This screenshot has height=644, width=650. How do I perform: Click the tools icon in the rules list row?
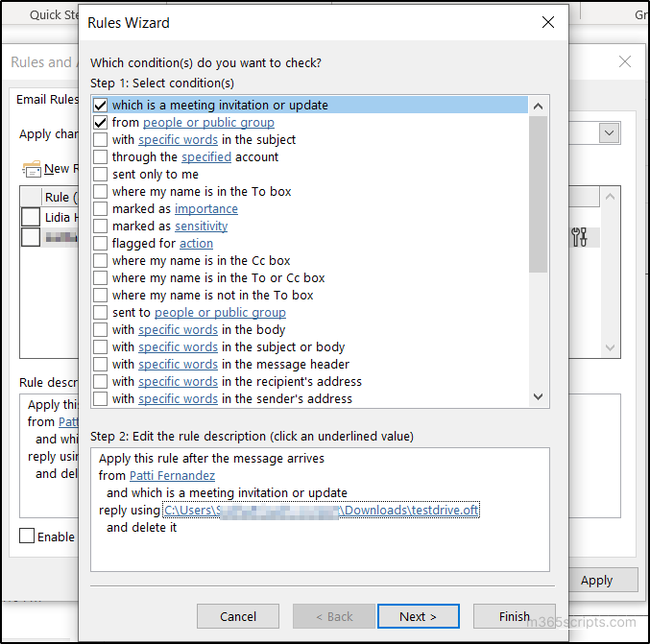[x=579, y=237]
